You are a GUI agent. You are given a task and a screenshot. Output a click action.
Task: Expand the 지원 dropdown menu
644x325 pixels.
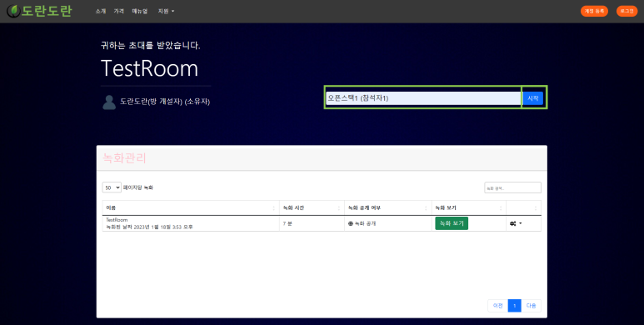[x=166, y=11]
